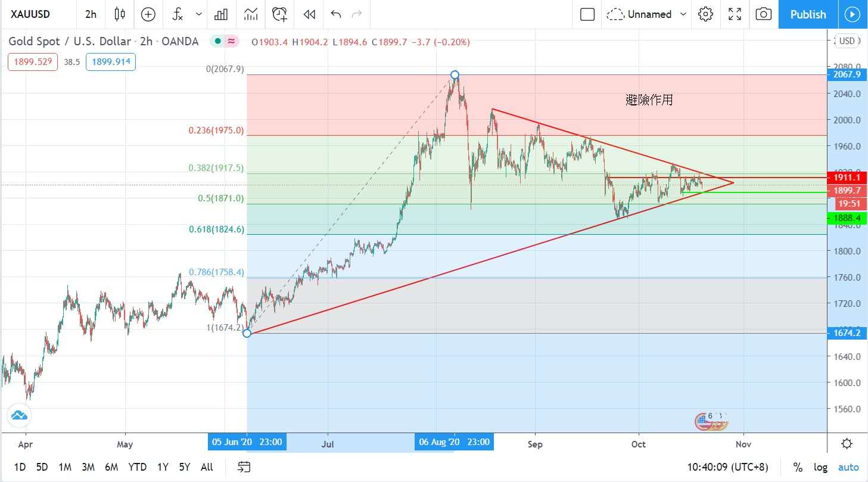Image resolution: width=868 pixels, height=482 pixels.
Task: Toggle the log scale option
Action: click(820, 467)
